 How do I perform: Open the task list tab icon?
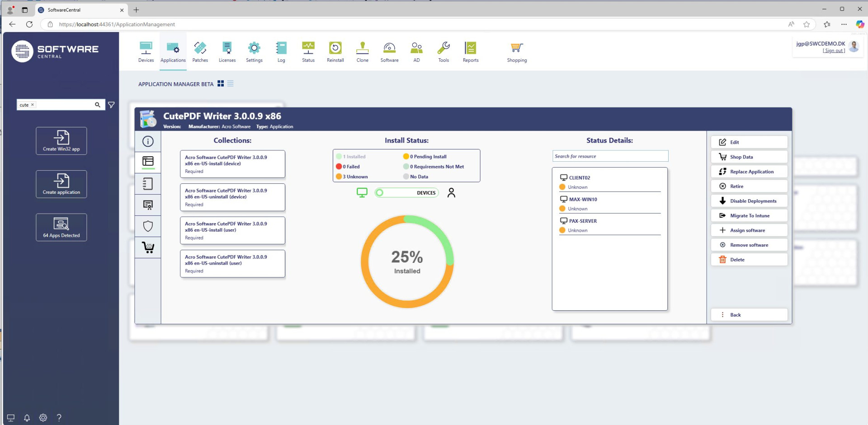(148, 183)
